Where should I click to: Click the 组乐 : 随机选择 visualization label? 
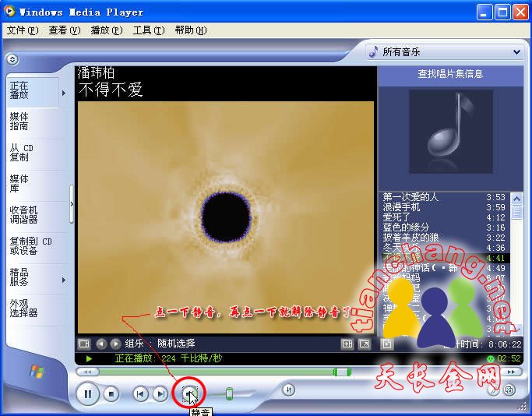[160, 344]
